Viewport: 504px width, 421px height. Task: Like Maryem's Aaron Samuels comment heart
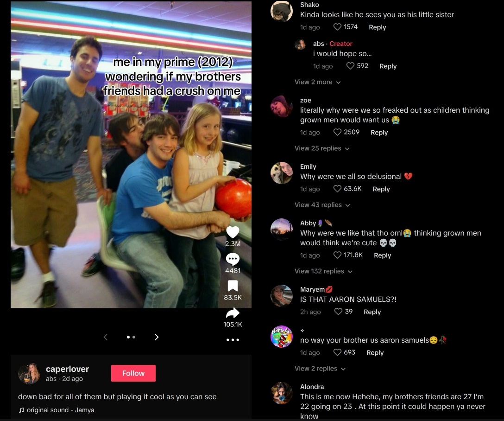(x=338, y=311)
